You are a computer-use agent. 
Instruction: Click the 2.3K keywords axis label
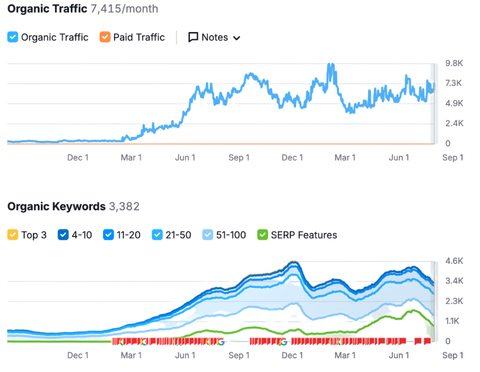click(454, 301)
